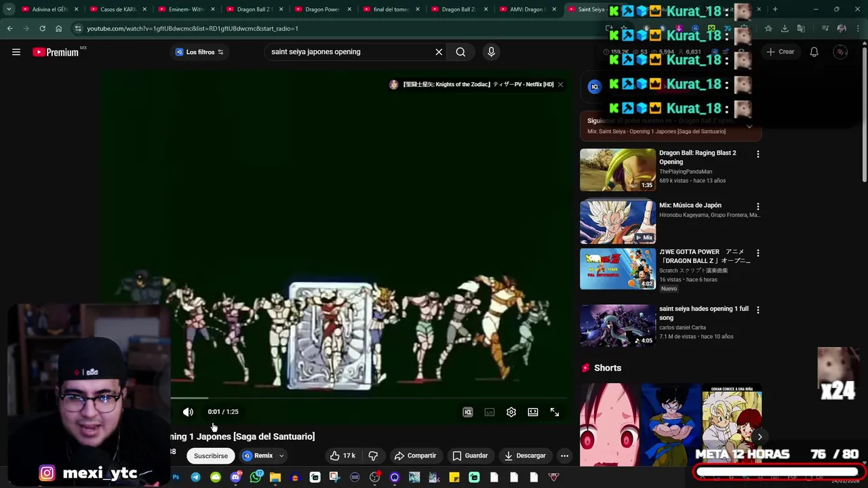
Task: Reload the page in the browser
Action: (42, 28)
